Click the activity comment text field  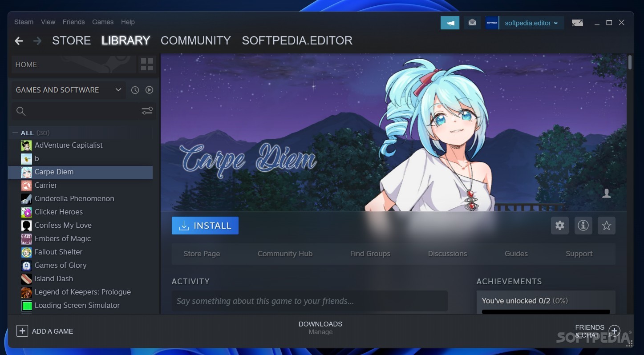[310, 301]
